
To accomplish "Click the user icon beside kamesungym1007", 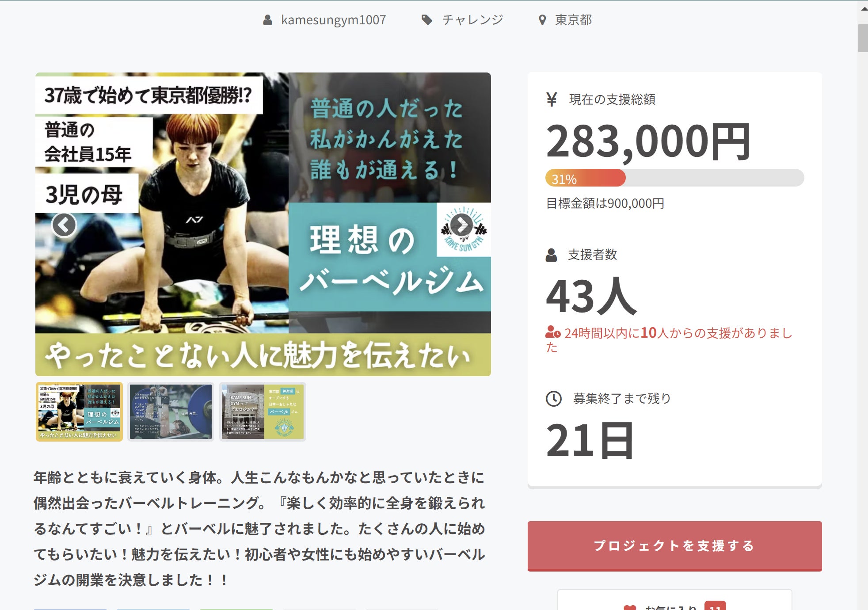I will click(x=267, y=20).
